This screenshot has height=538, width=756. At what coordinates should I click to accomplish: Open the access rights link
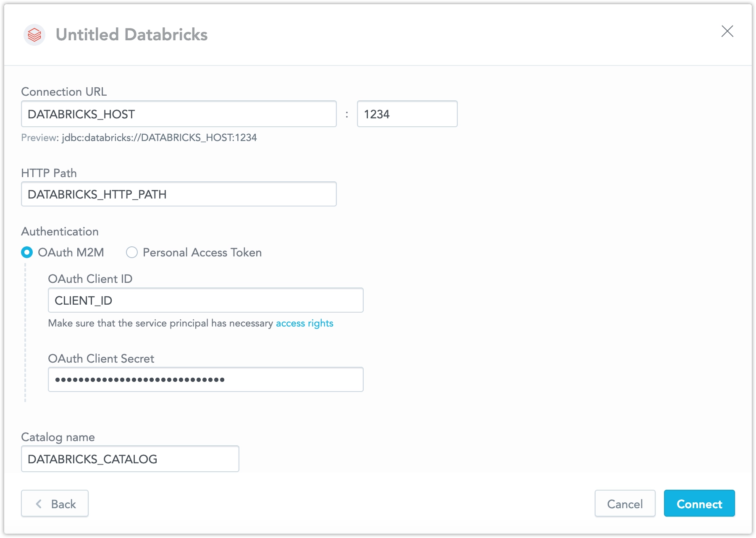pyautogui.click(x=304, y=323)
